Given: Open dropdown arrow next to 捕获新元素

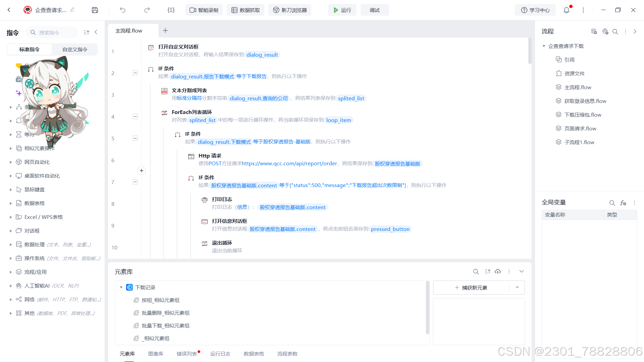Looking at the screenshot, I should tap(517, 288).
